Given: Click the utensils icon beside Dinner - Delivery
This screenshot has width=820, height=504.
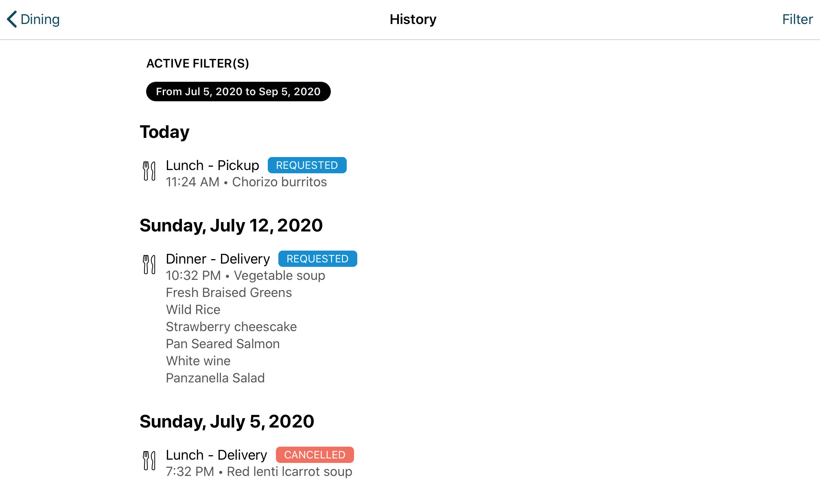Looking at the screenshot, I should [x=149, y=264].
